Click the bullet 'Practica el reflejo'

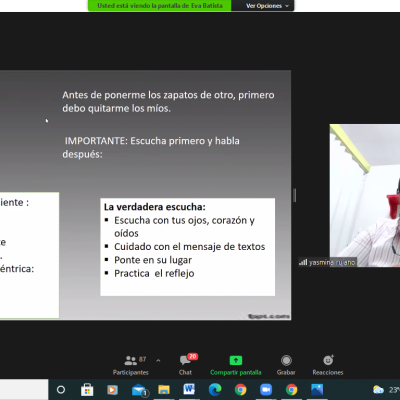tap(154, 273)
